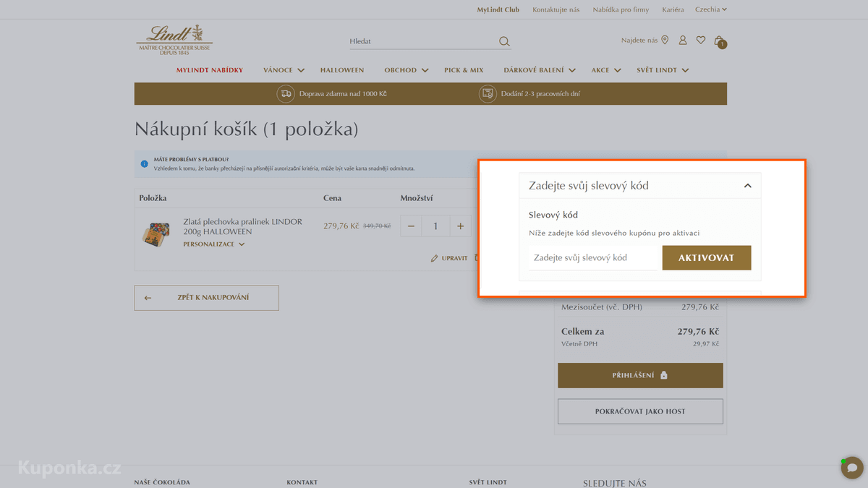Open the Czechia country dropdown
The width and height of the screenshot is (868, 488).
711,9
